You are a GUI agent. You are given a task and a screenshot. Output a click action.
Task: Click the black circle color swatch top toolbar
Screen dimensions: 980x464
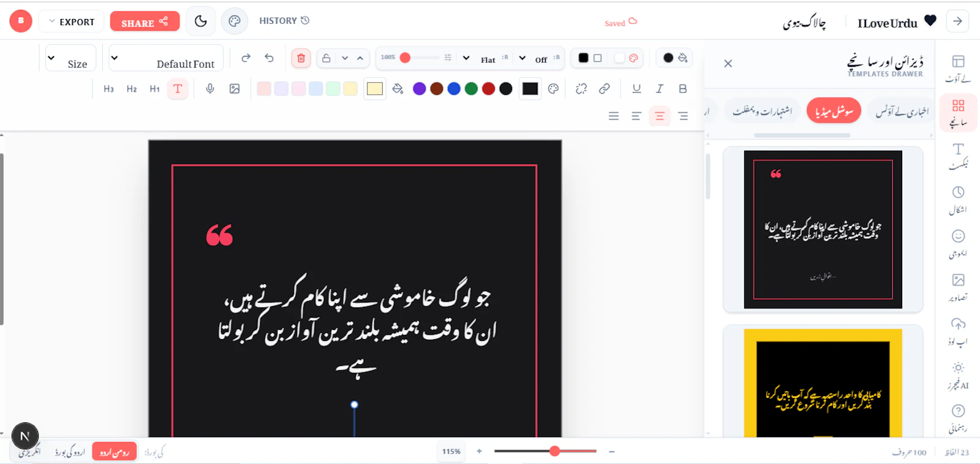pyautogui.click(x=668, y=58)
